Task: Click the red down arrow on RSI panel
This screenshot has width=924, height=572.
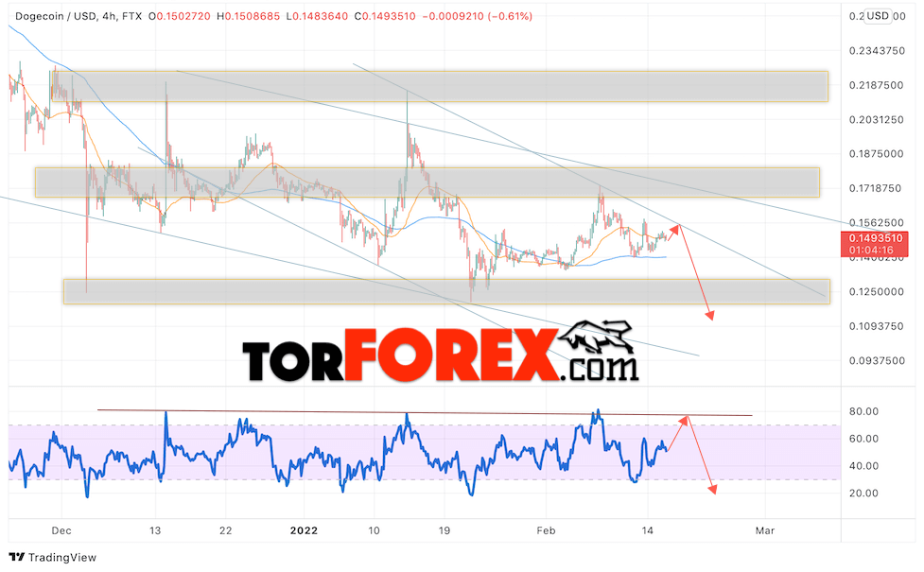Action: point(702,456)
